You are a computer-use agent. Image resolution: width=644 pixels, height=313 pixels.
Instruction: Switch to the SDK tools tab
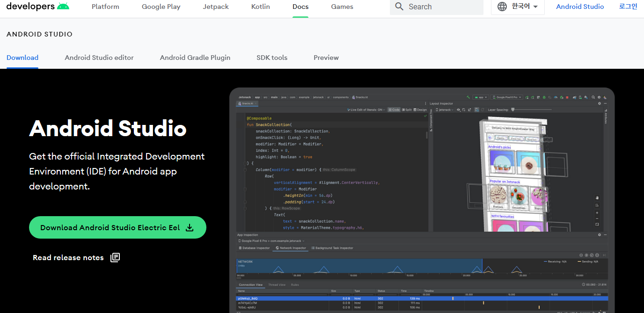[272, 58]
